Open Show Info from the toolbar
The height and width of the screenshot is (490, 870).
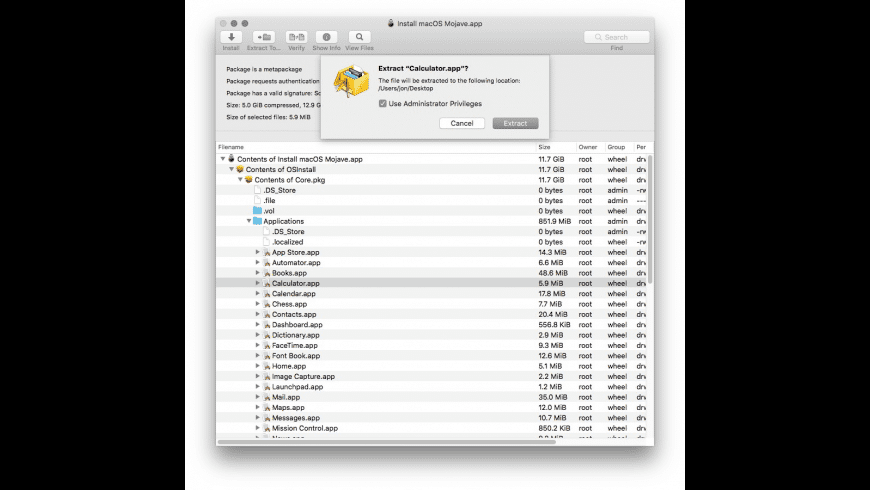(x=326, y=37)
